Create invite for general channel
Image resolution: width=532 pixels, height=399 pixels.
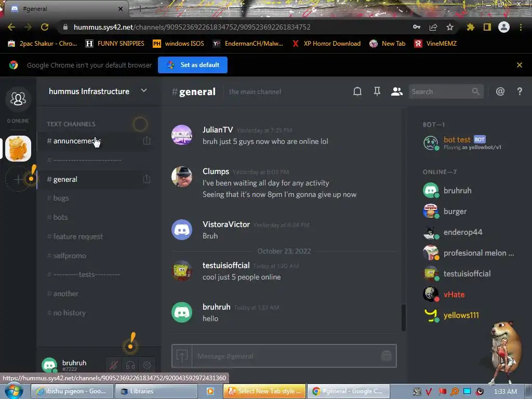(x=147, y=179)
